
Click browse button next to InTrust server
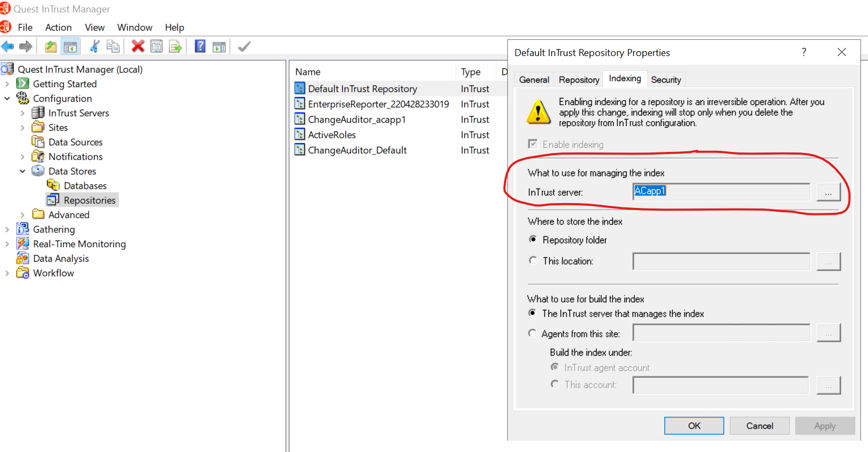tap(829, 192)
